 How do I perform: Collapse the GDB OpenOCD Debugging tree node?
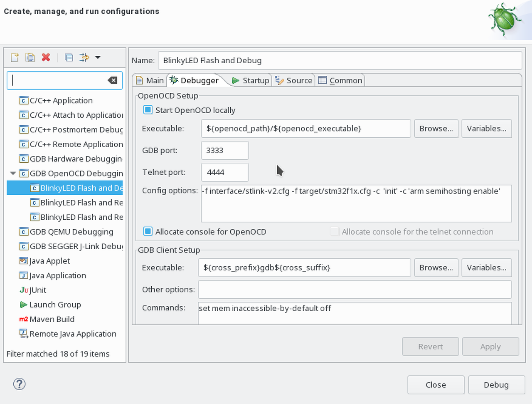(x=13, y=173)
